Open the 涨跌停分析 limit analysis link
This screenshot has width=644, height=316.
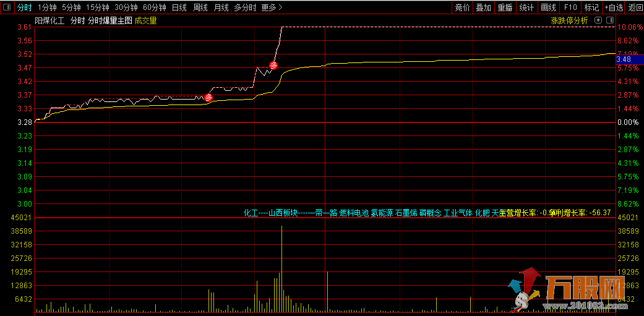coord(569,20)
